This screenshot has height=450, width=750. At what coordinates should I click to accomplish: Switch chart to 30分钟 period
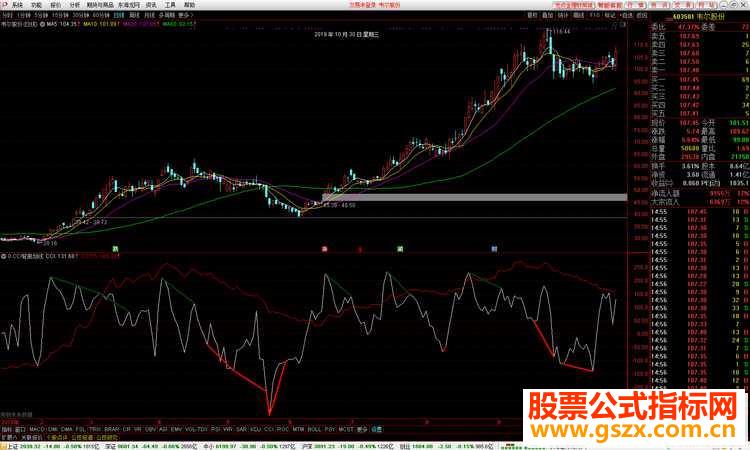click(81, 15)
